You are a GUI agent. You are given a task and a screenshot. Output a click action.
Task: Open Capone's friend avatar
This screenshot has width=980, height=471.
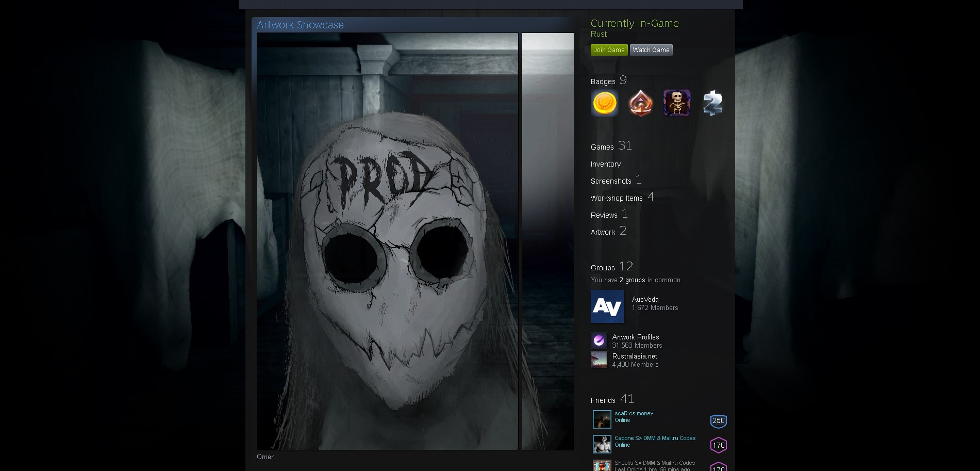[602, 444]
